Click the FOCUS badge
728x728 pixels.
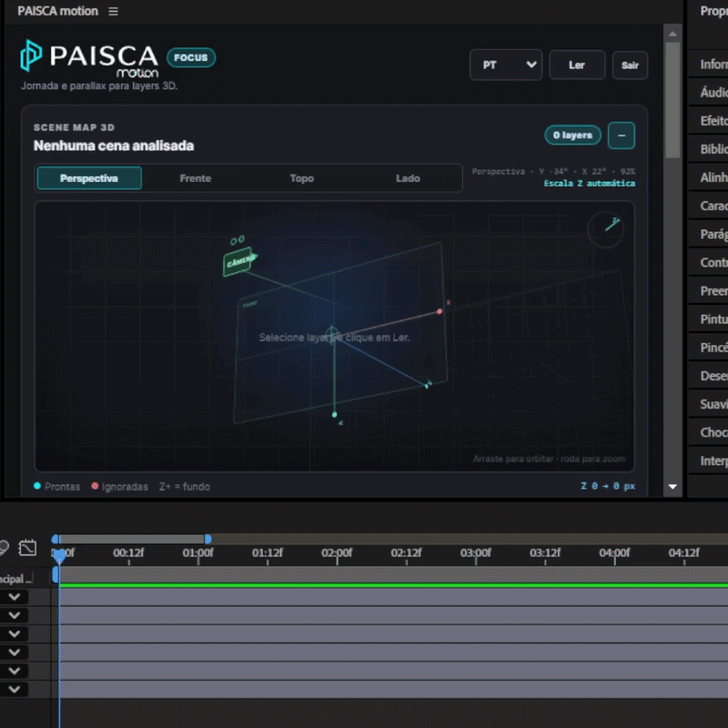pos(191,57)
